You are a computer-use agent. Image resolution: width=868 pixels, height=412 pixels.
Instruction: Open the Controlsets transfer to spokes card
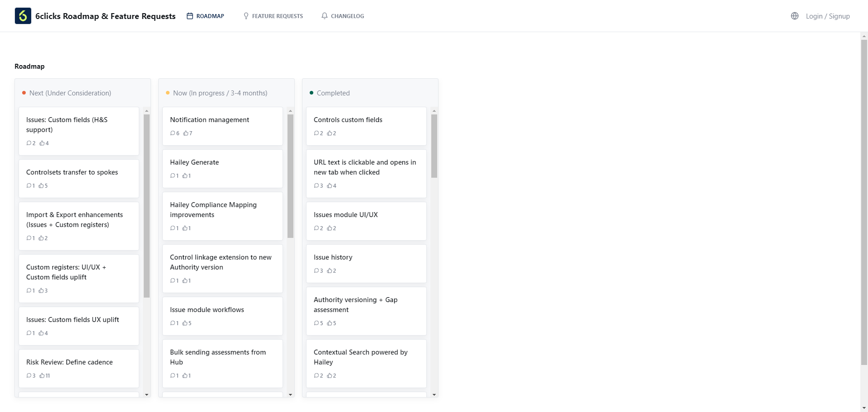(78, 179)
